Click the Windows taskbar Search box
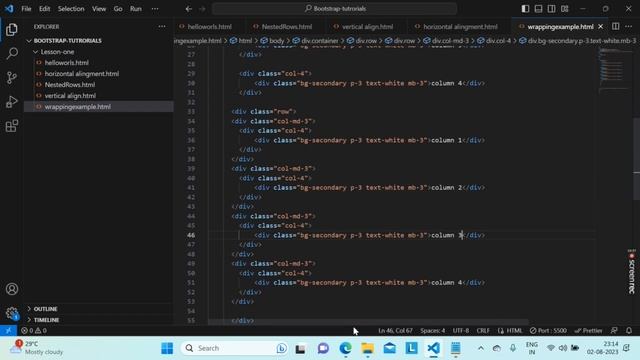This screenshot has height=360, width=640. [x=234, y=348]
